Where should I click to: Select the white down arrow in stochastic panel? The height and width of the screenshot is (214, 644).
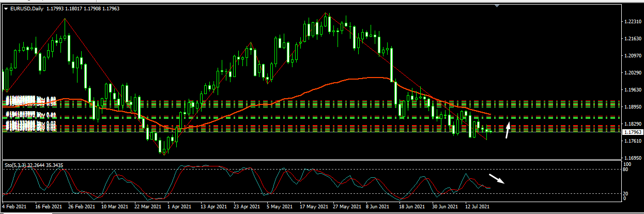pos(497,179)
